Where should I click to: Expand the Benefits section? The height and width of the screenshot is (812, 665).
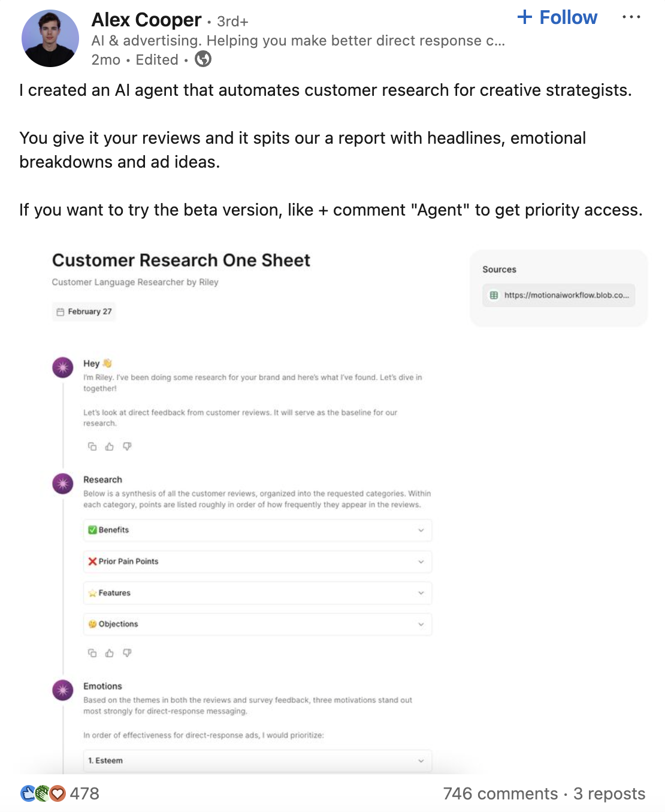click(258, 531)
